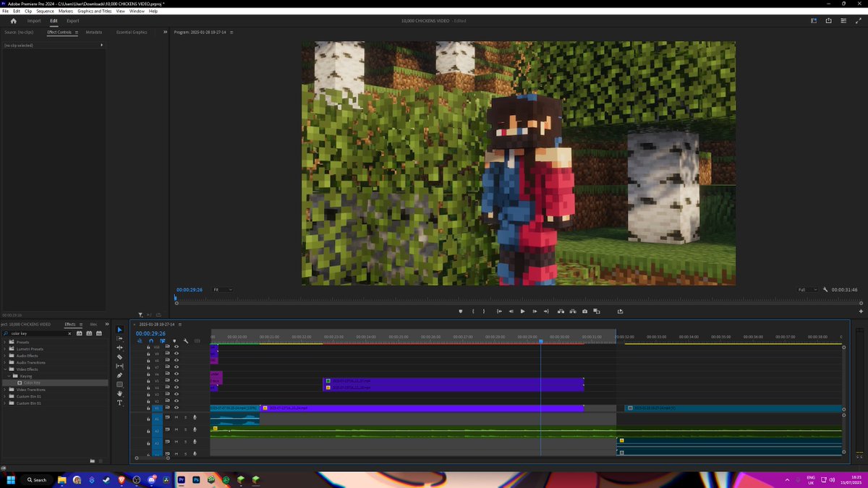Open the Graphics and Titles menu
Screen dimensions: 868x488
click(95, 12)
